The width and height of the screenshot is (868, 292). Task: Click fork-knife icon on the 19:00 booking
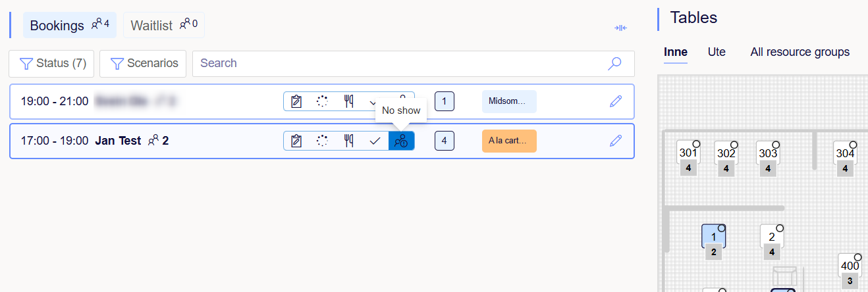point(348,101)
